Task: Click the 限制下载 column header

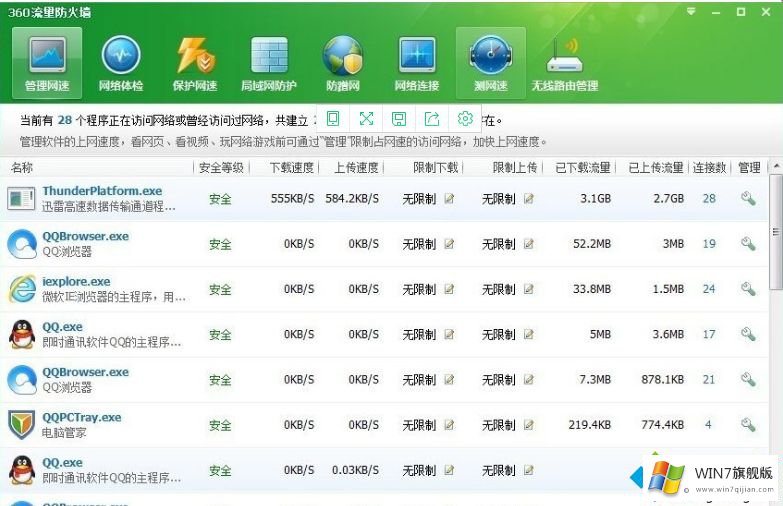Action: point(435,168)
